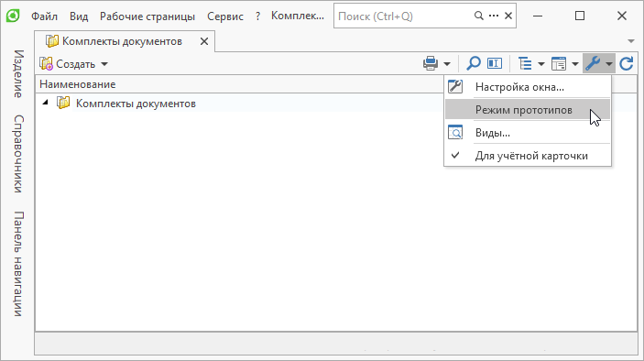Toggle Для учётной карточки checked option
This screenshot has height=361, width=644.
pyautogui.click(x=528, y=156)
